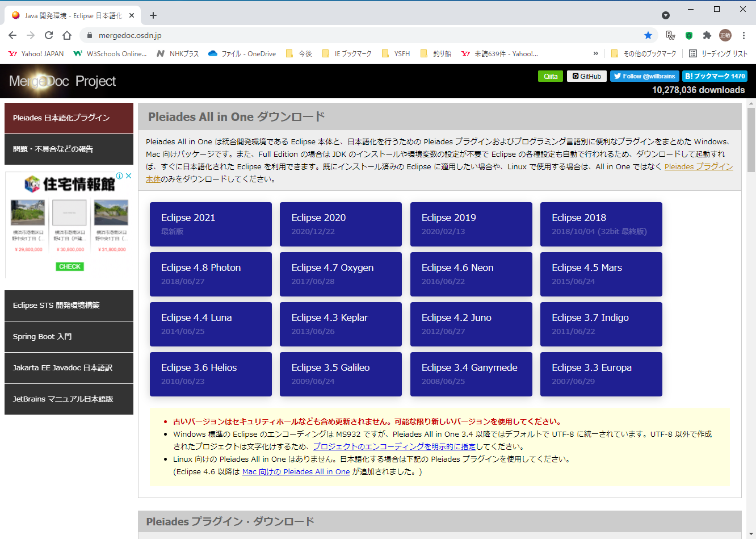
Task: Open Eclipse 4.6 Neon tile
Action: pyautogui.click(x=471, y=274)
